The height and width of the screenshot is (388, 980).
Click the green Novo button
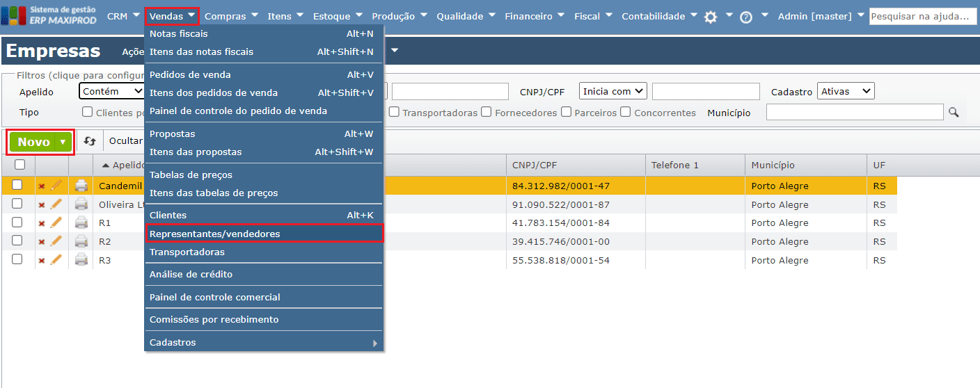(33, 142)
